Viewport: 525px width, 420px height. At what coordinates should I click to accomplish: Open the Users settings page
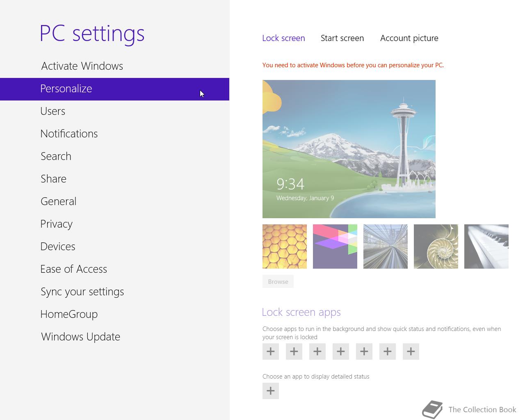tap(114, 111)
